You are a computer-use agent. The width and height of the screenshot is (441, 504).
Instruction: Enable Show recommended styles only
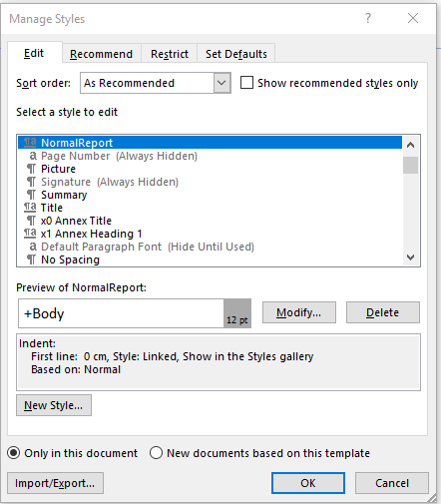click(246, 83)
